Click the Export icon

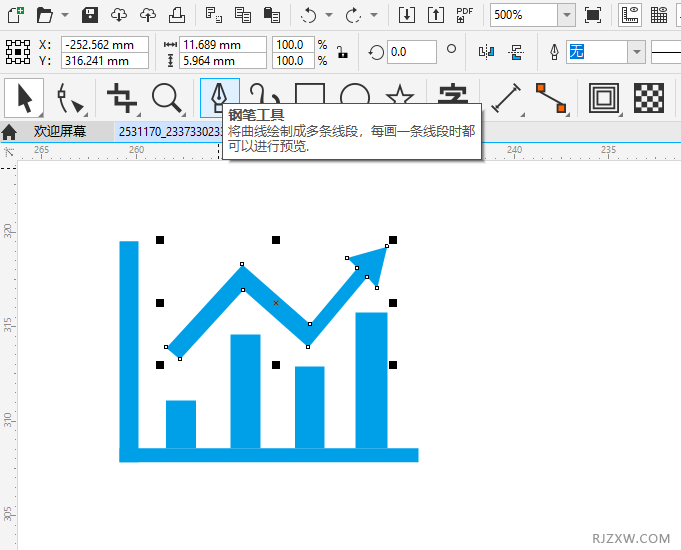coord(436,15)
